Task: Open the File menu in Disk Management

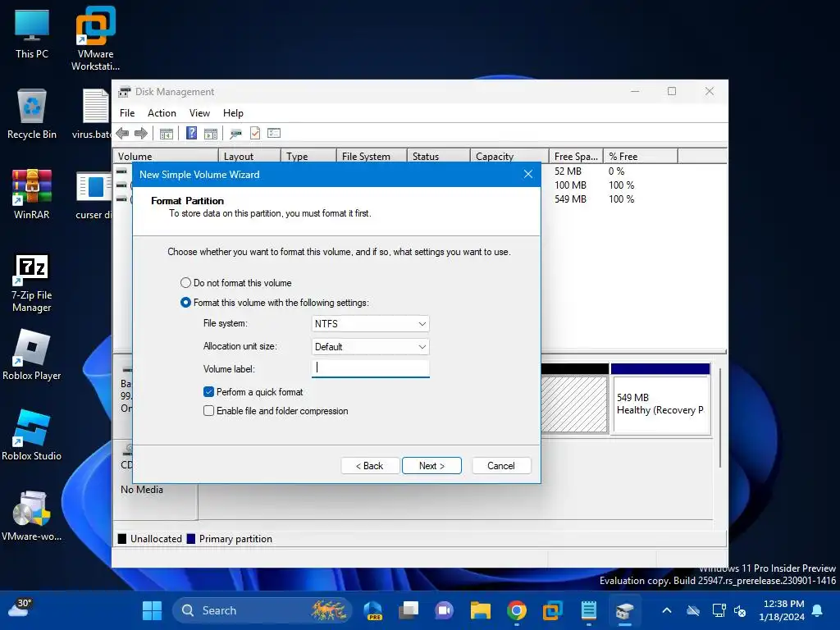Action: [127, 113]
